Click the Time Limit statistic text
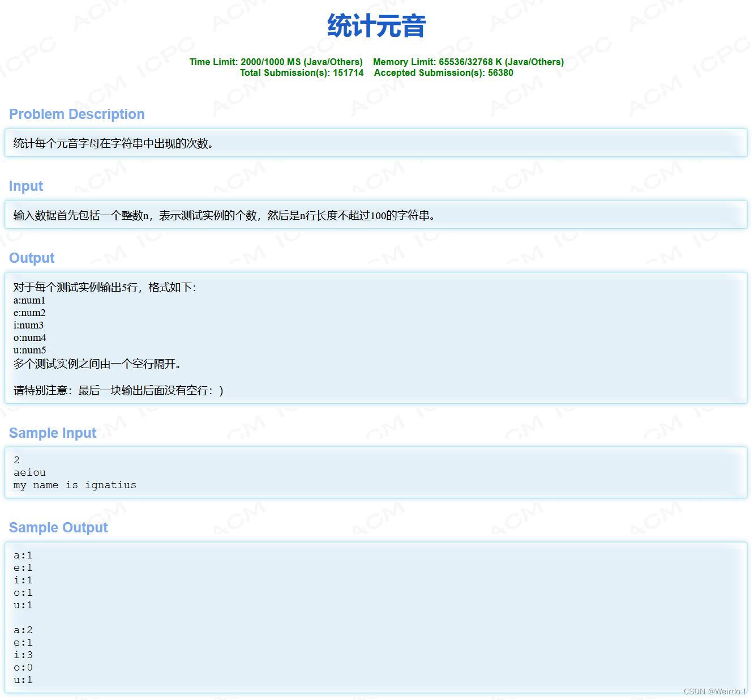The width and height of the screenshot is (754, 700). tap(276, 62)
